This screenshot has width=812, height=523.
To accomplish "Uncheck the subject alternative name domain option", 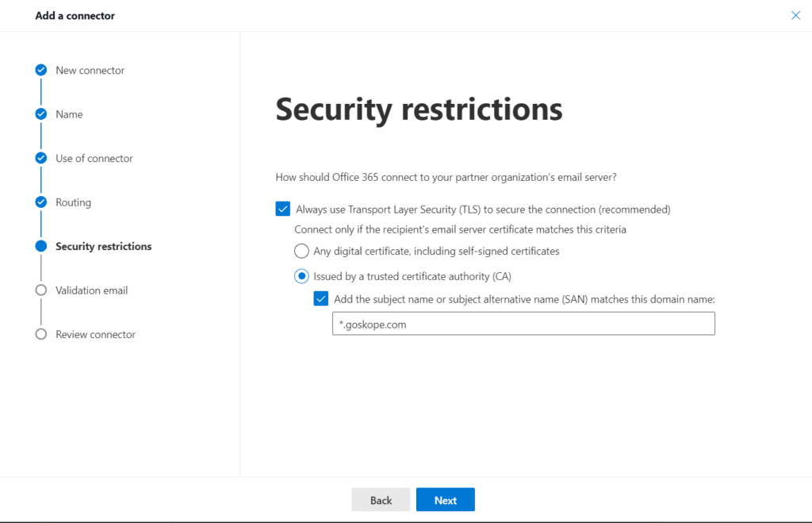I will (x=321, y=298).
